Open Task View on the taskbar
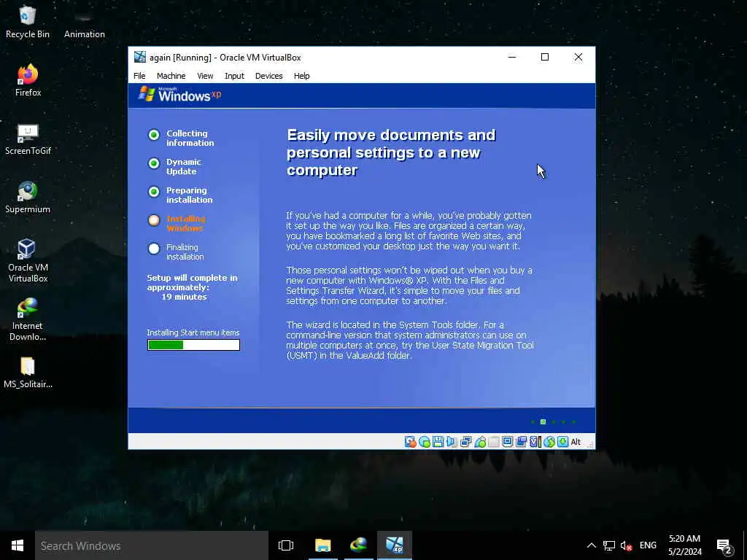 [286, 545]
